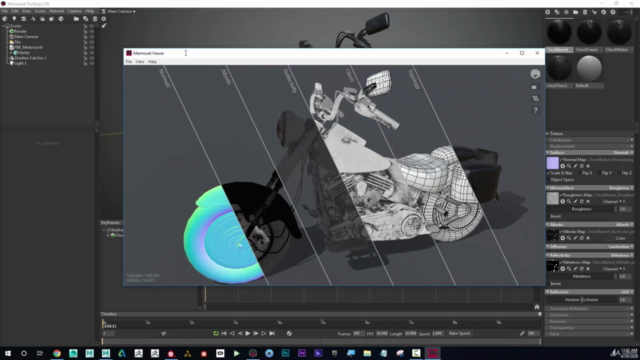The height and width of the screenshot is (360, 640).
Task: Click the trash icon in the materials toolbar
Action: [585, 12]
